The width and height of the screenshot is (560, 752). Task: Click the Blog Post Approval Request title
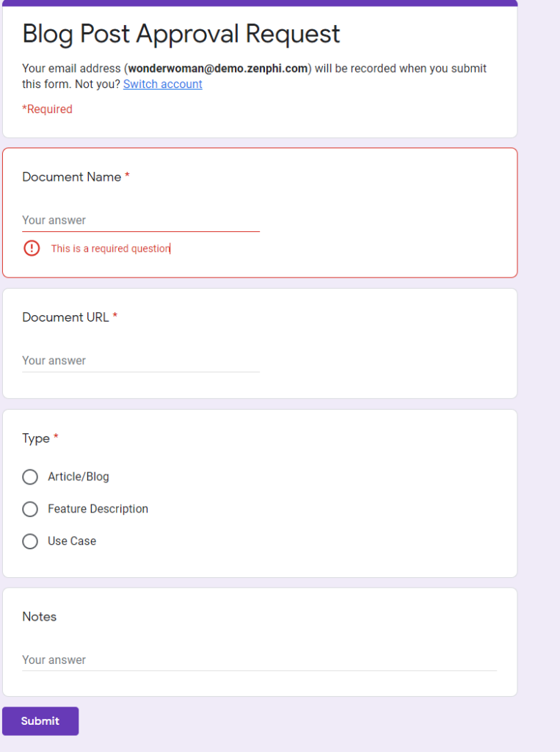coord(181,34)
